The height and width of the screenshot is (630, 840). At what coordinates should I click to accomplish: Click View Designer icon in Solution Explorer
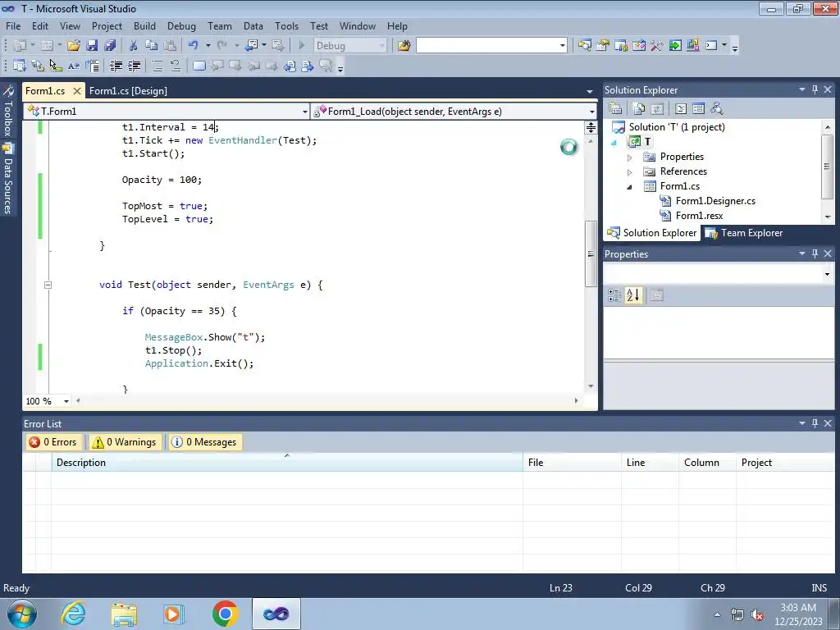pyautogui.click(x=698, y=109)
